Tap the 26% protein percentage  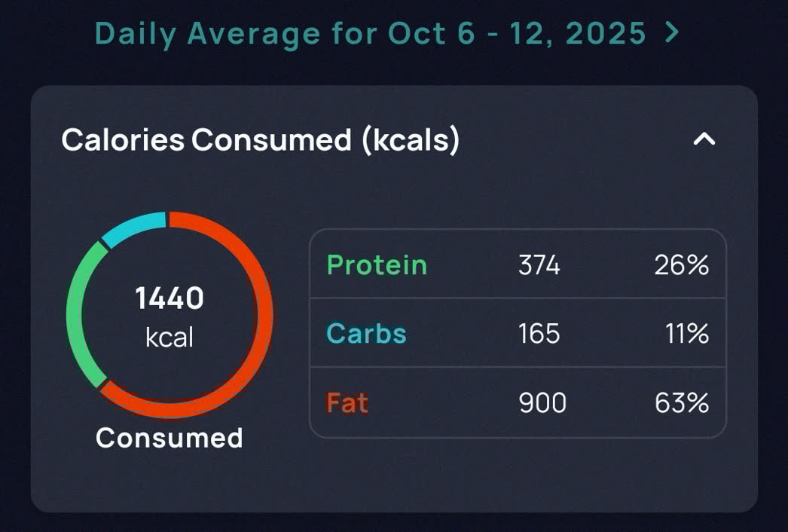tap(682, 265)
